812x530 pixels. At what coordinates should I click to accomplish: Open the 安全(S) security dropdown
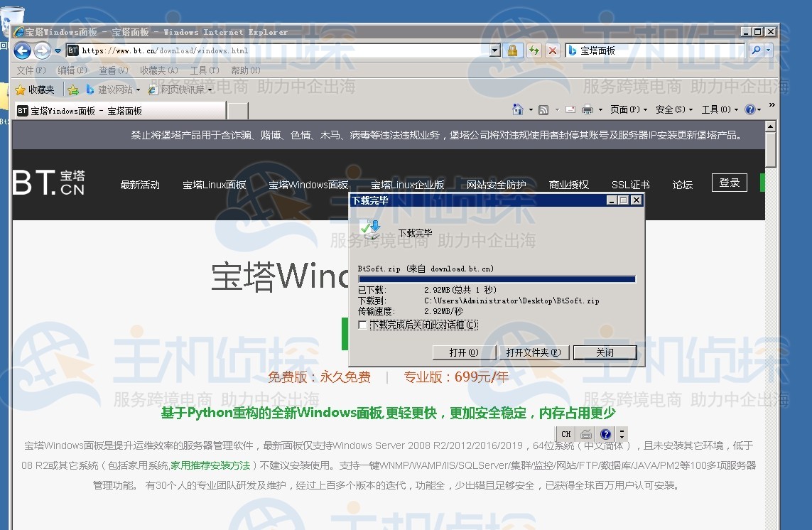pyautogui.click(x=672, y=109)
